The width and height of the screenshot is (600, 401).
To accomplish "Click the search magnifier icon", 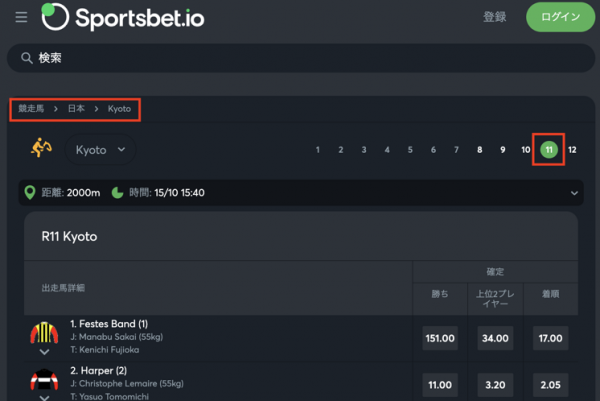I will (26, 58).
